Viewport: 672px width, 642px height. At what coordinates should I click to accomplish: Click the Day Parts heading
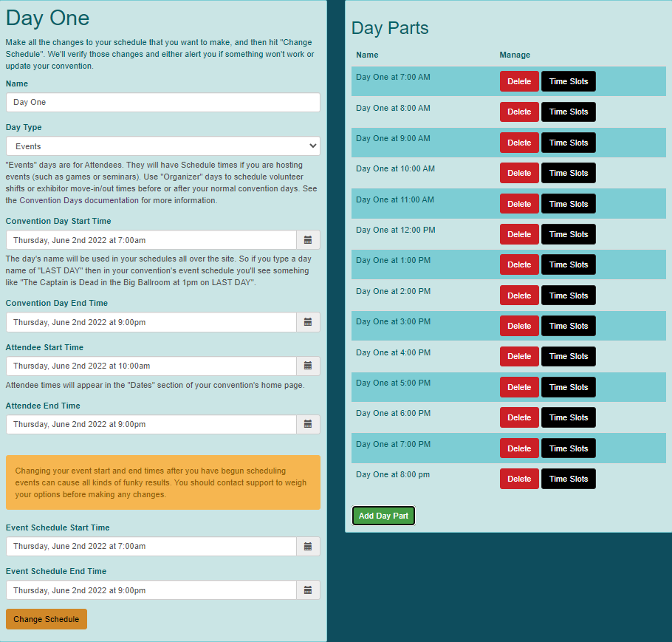tap(390, 28)
